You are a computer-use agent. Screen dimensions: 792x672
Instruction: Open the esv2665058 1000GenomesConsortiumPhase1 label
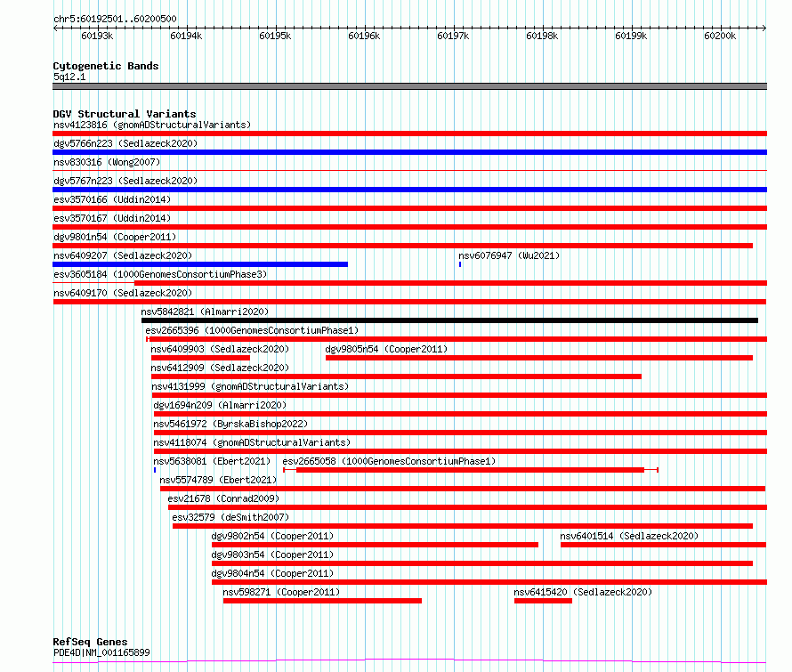389,461
